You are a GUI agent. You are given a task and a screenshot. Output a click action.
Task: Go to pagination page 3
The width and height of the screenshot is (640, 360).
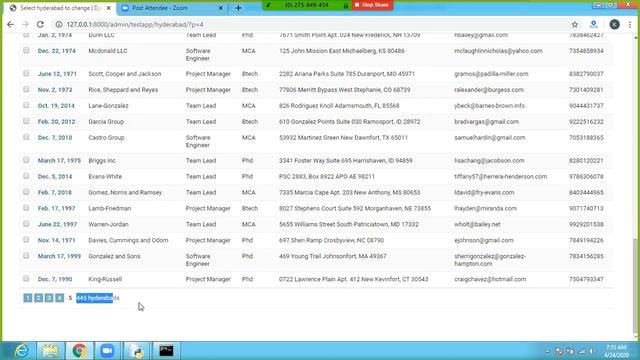click(x=49, y=298)
